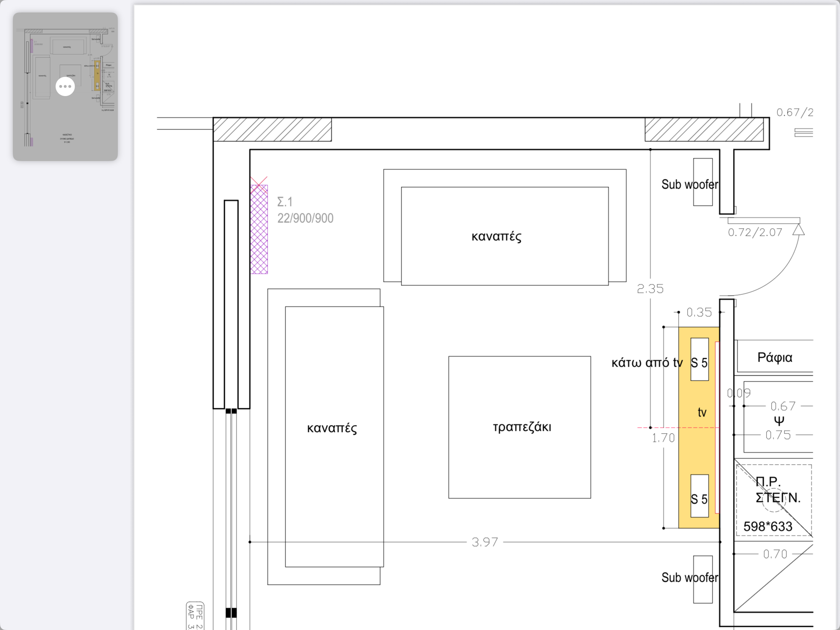Click the hatched wall section at top left
Viewport: 840px width, 630px height.
pos(272,129)
